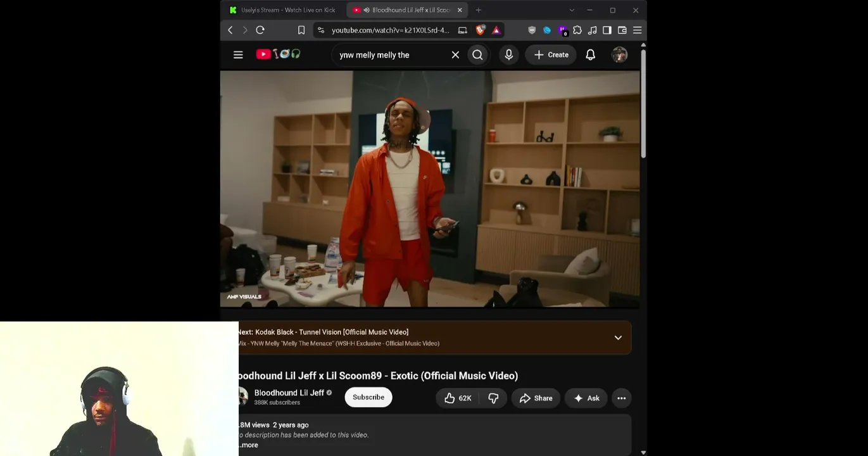Open Brave Shields lion icon
868x456 pixels.
[x=481, y=30]
